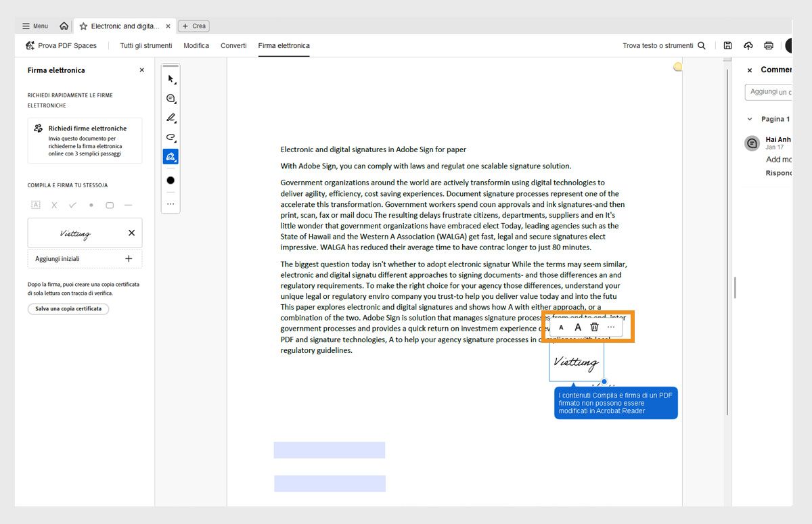
Task: Select the add comment tool
Action: coord(171,99)
